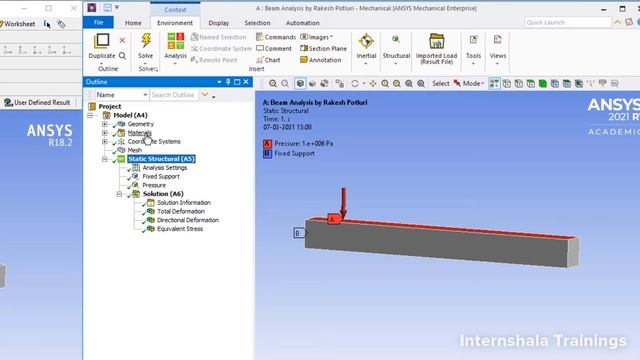Open the Name filter dropdown in the Outline
This screenshot has height=360, width=640.
(x=145, y=95)
